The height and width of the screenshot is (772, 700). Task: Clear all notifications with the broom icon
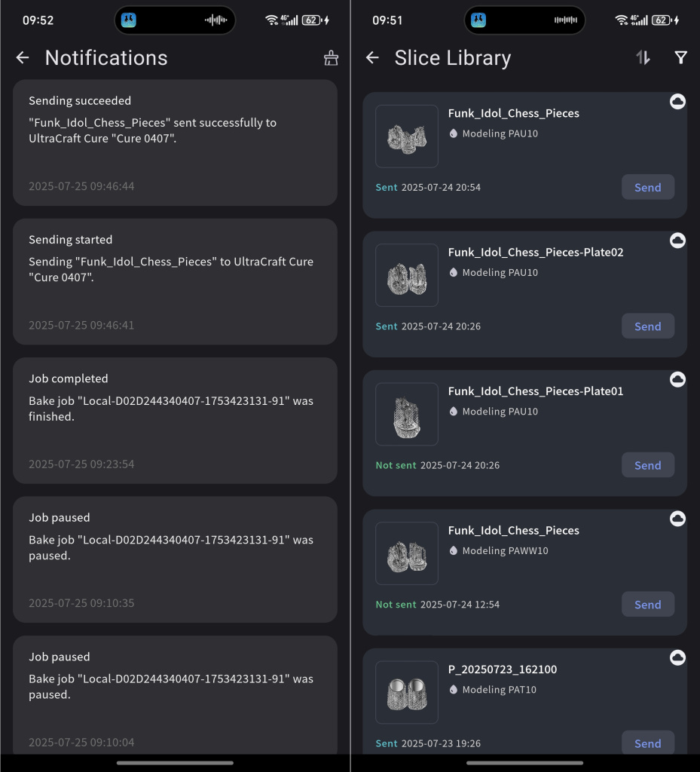coord(330,58)
